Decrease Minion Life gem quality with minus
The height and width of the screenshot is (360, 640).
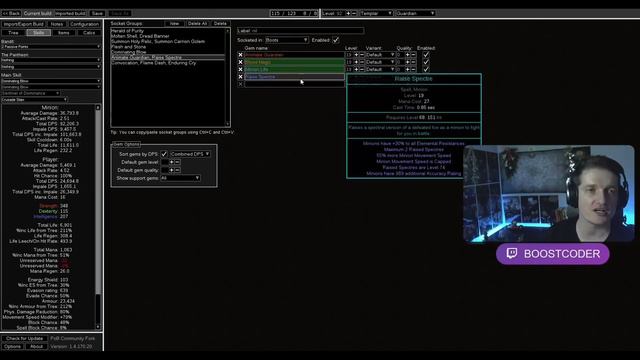coord(413,69)
